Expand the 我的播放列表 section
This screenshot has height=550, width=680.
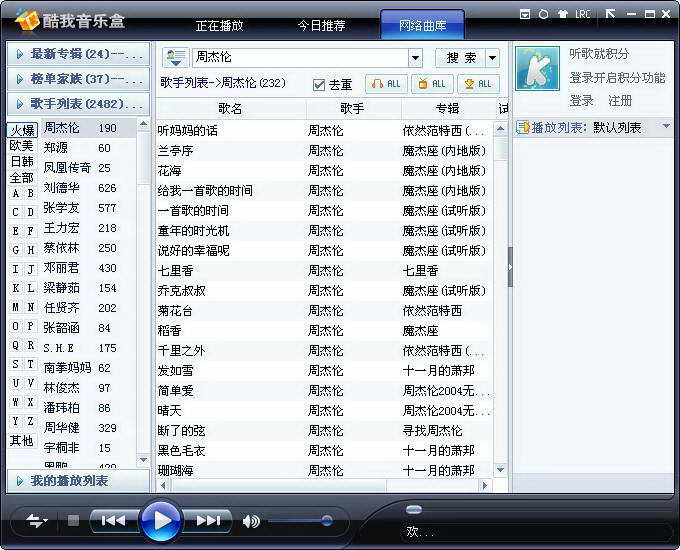(78, 481)
